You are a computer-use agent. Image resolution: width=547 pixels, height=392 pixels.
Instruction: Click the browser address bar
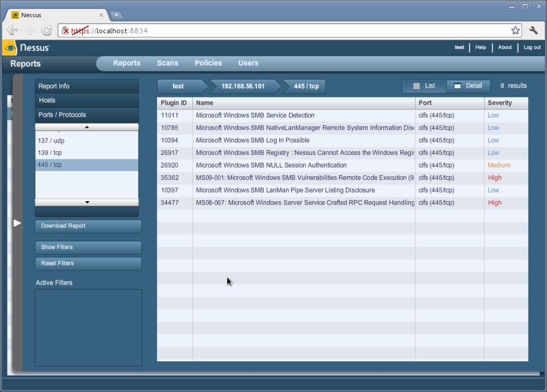[285, 31]
